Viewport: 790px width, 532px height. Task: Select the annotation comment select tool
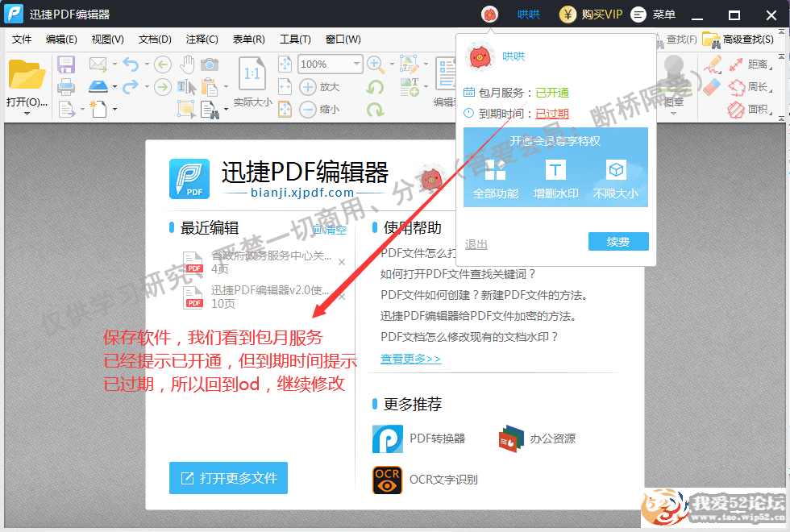(186, 109)
